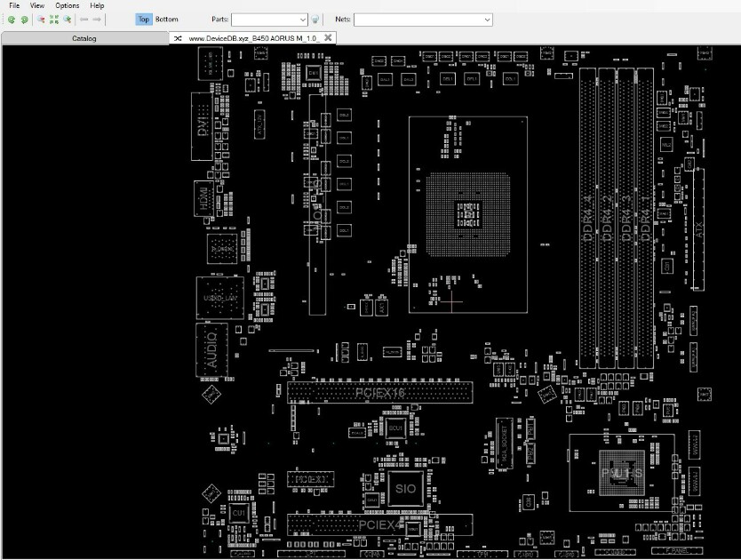Select the SIO chip

point(405,489)
